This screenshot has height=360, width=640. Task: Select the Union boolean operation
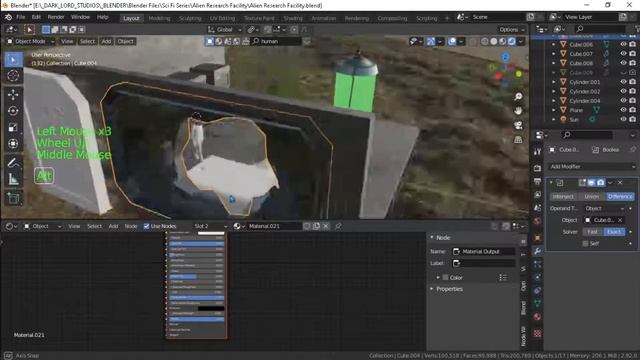(591, 196)
